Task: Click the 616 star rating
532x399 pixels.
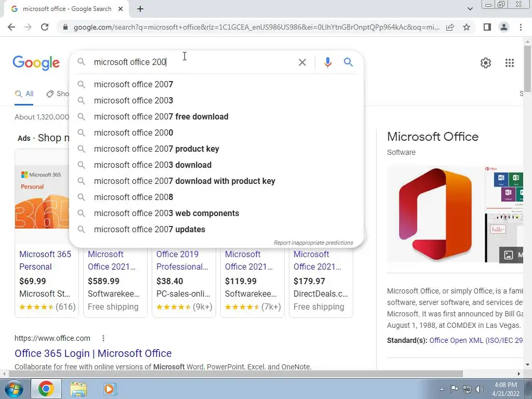Action: tap(47, 307)
